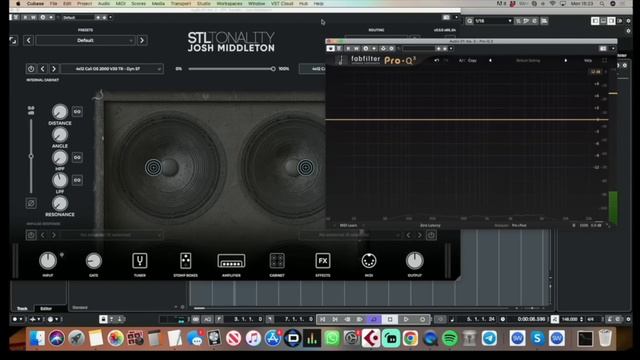Select previous internal cabinet

tap(42, 69)
